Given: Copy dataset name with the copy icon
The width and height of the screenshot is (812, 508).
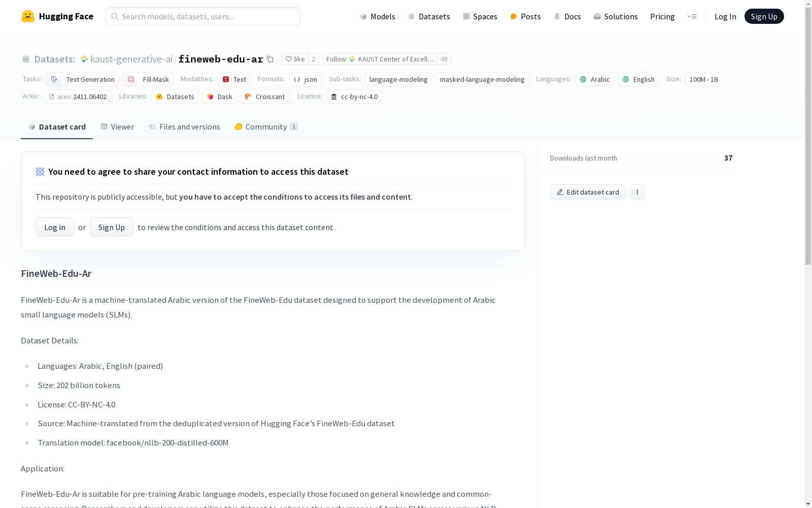Looking at the screenshot, I should 270,59.
